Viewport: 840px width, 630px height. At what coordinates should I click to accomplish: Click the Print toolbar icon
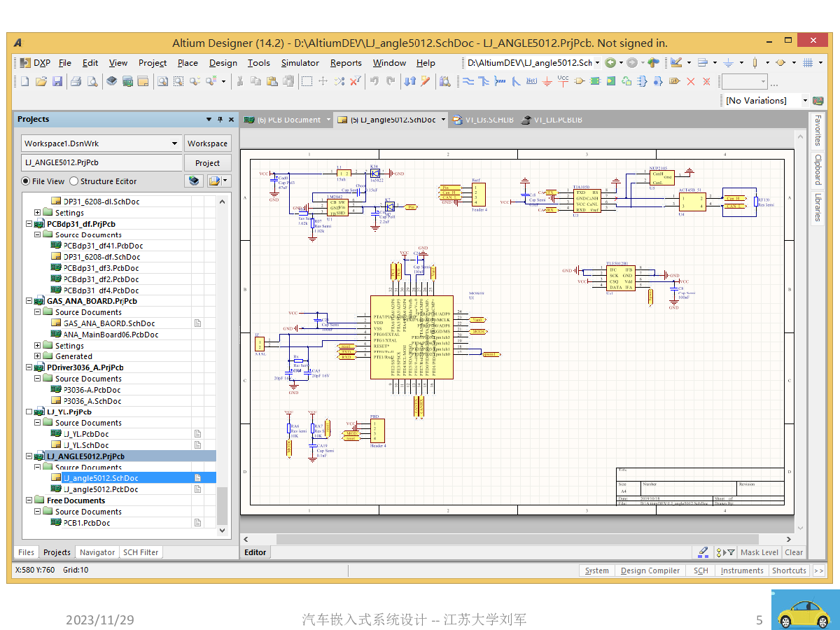coord(76,81)
